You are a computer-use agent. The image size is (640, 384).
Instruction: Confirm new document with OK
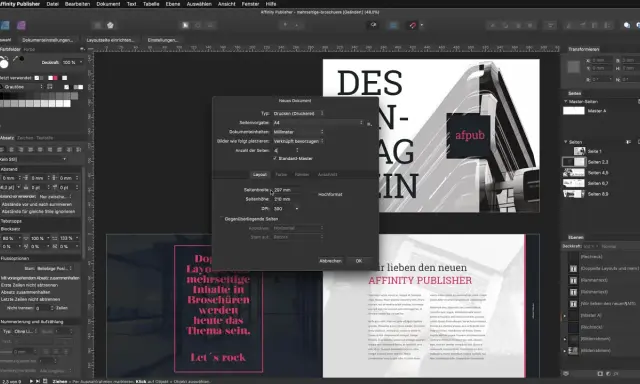(x=359, y=261)
